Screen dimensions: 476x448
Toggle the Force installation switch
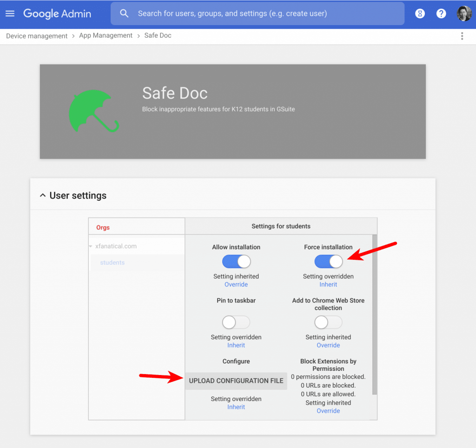click(328, 262)
